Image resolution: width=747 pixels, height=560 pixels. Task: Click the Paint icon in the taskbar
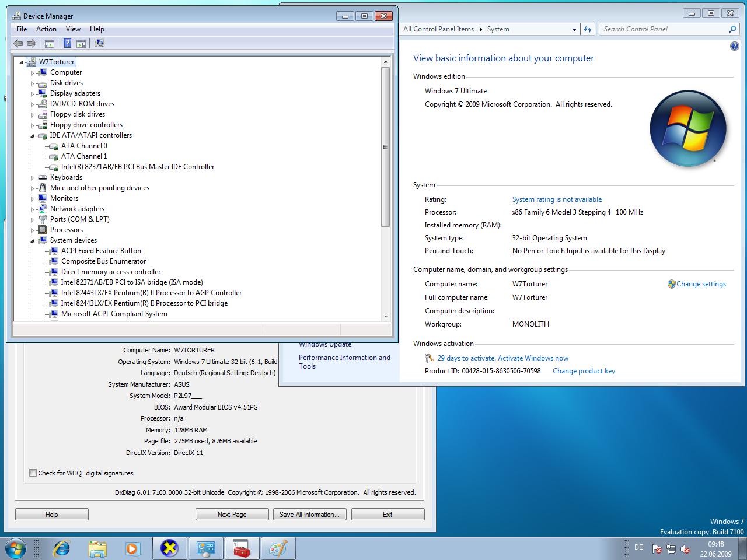(x=278, y=548)
